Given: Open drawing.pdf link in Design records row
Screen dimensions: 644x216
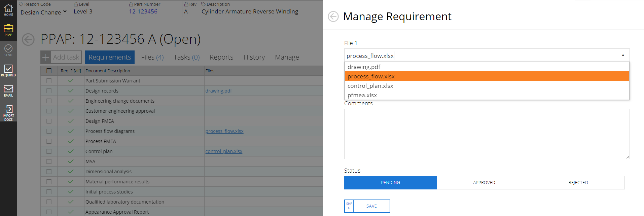Looking at the screenshot, I should coord(219,91).
